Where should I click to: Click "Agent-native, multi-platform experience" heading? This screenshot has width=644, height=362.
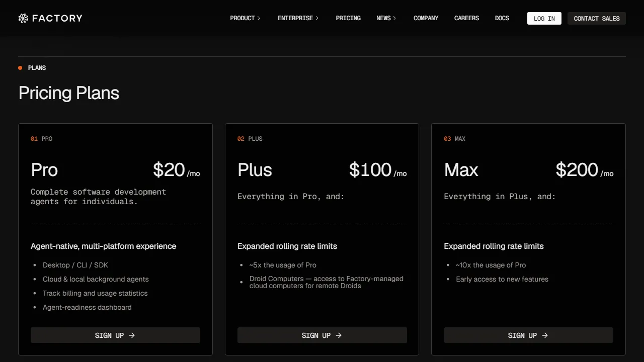[104, 246]
